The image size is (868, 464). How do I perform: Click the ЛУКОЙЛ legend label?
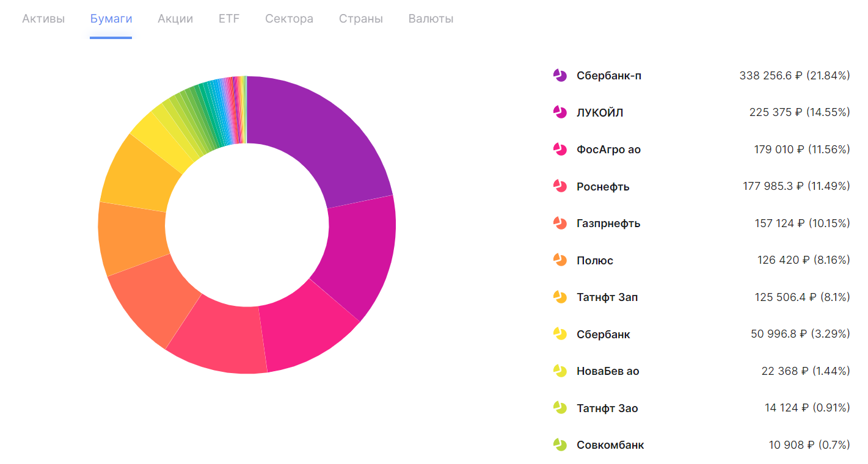point(600,112)
